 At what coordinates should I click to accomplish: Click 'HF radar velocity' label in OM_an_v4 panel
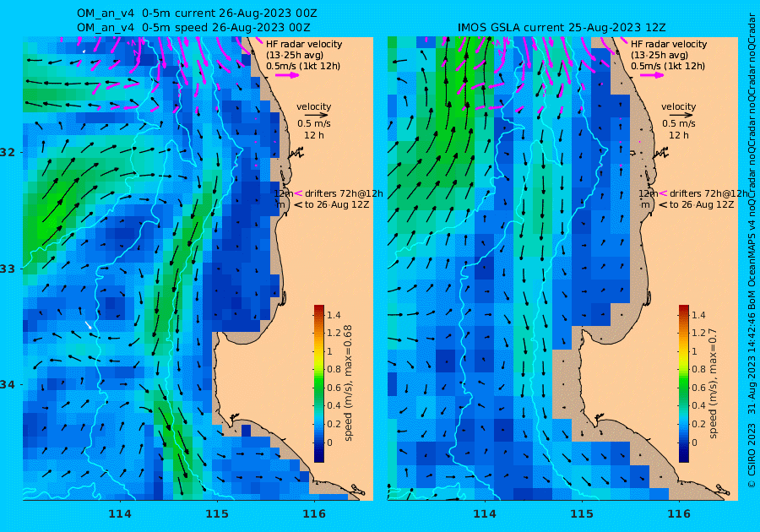pos(304,44)
